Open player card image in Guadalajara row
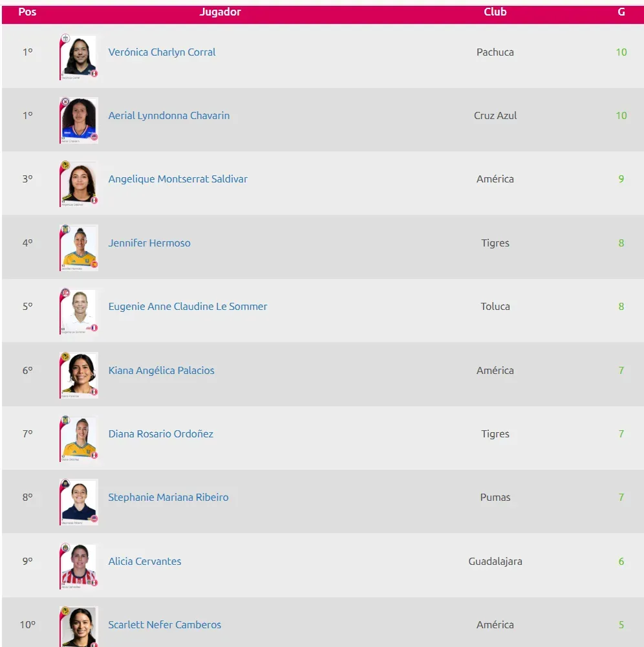This screenshot has height=647, width=644. (79, 565)
